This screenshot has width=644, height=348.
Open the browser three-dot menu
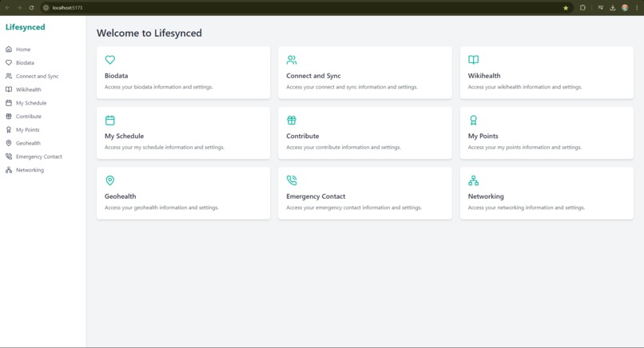click(x=637, y=7)
